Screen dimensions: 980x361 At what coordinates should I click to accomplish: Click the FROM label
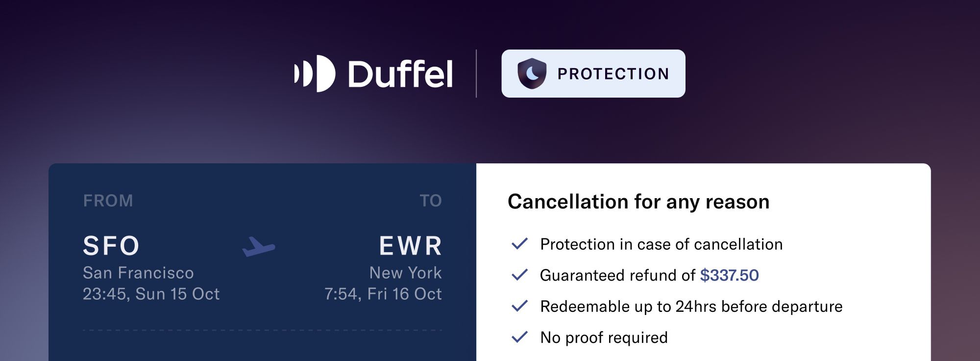coord(108,201)
